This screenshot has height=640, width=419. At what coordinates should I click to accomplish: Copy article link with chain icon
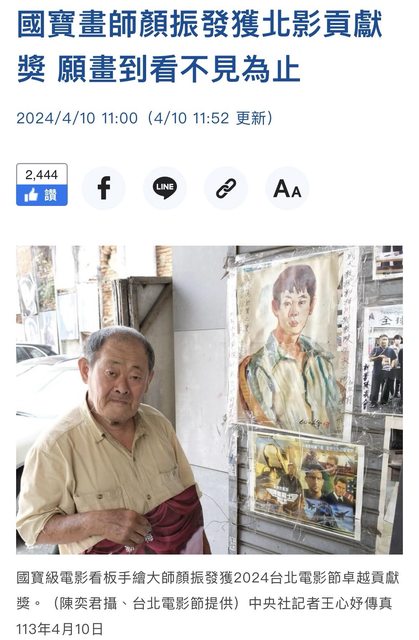[x=226, y=188]
